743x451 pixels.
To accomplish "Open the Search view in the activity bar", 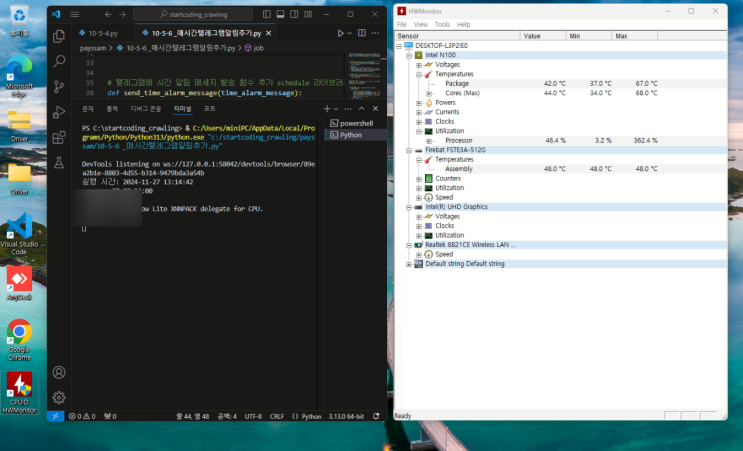I will (59, 62).
